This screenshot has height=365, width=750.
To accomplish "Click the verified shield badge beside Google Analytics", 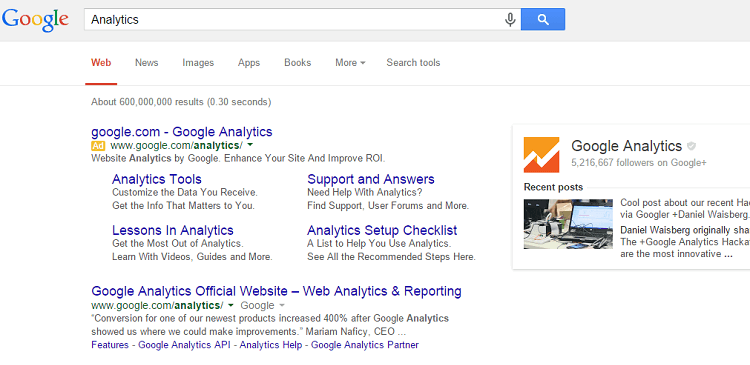I will pos(691,146).
